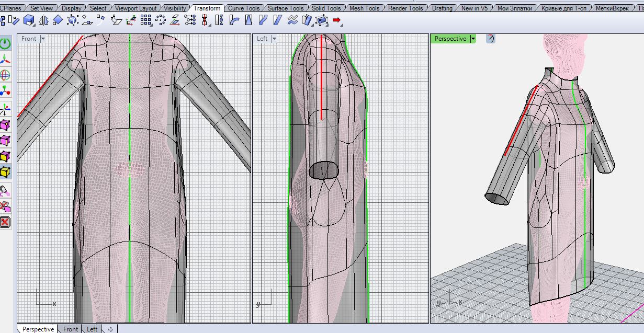The image size is (644, 333).
Task: Open the Left viewport dropdown arrow
Action: [275, 39]
